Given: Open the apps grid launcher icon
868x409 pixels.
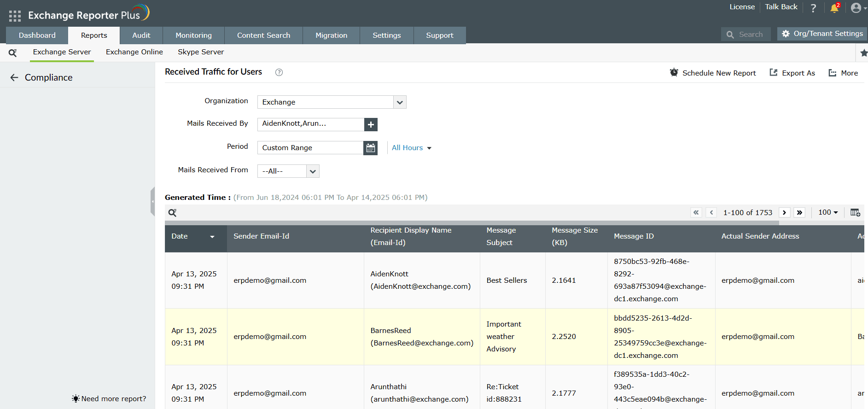Looking at the screenshot, I should 15,16.
